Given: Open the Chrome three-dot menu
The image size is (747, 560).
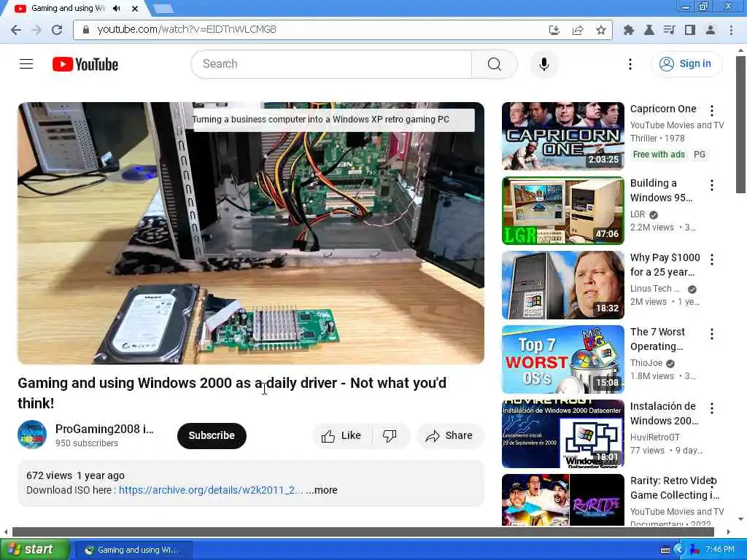Looking at the screenshot, I should pos(731,30).
